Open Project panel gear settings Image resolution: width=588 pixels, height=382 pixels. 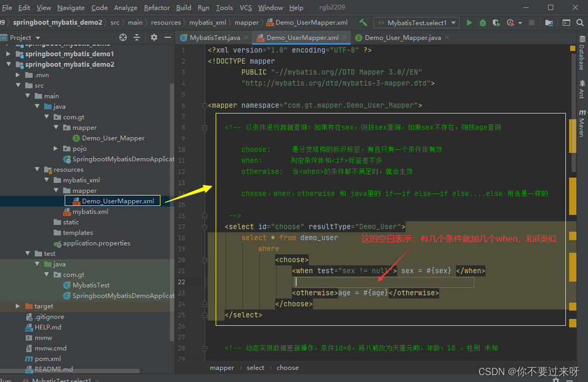(154, 37)
